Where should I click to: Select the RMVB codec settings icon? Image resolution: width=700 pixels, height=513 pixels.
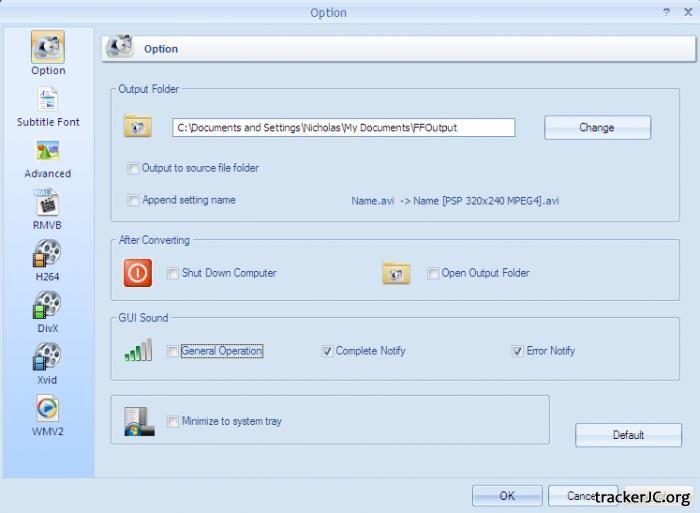[48, 203]
